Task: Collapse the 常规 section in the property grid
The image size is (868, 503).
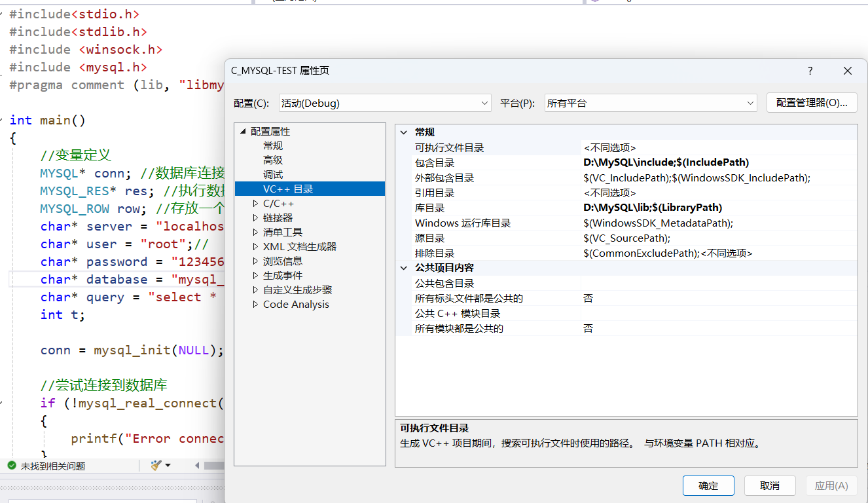Action: 404,132
